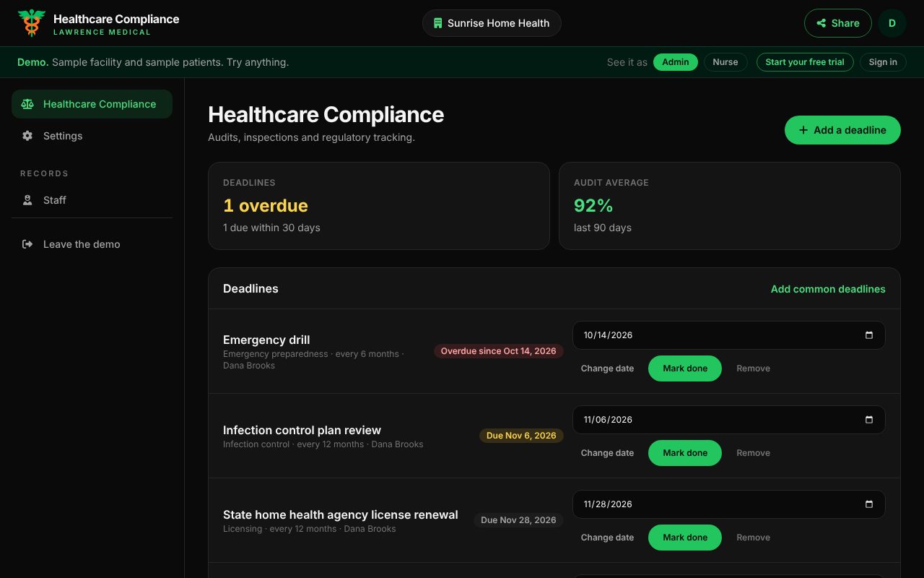Click the Due Nov 28, 2026 badge
924x578 pixels.
tap(518, 520)
